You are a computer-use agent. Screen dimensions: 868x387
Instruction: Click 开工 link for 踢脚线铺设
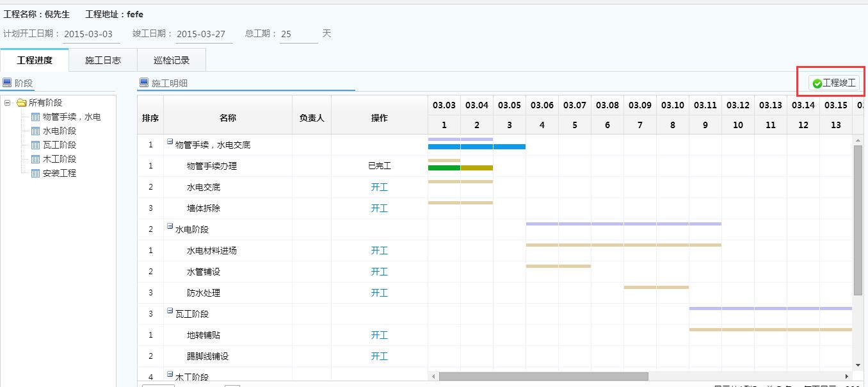[380, 356]
